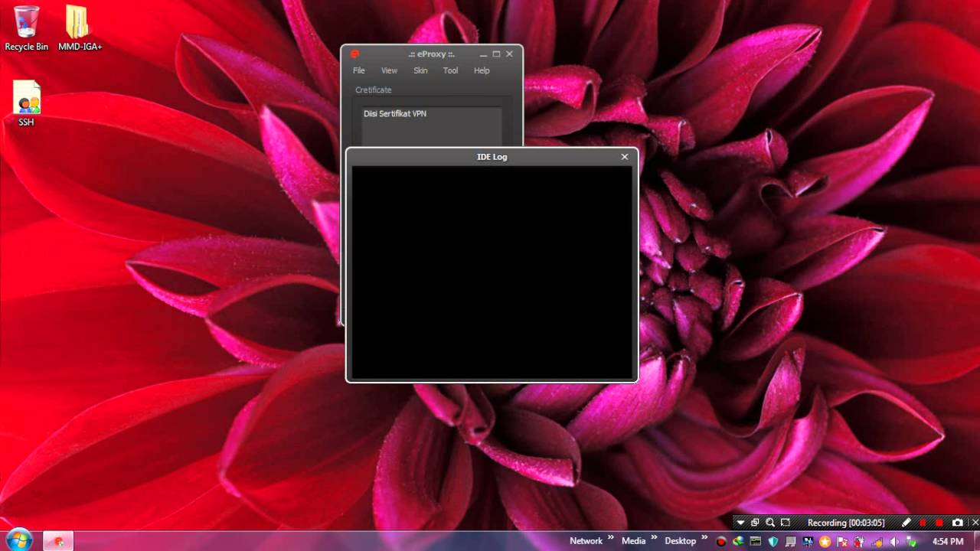Viewport: 980px width, 551px height.
Task: Click the blue display tray icon
Action: (x=808, y=541)
